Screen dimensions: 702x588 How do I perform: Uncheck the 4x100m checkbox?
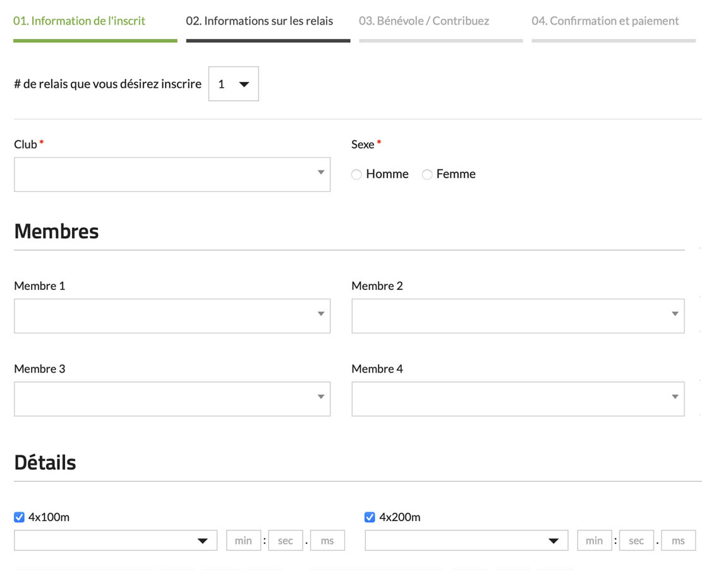20,518
